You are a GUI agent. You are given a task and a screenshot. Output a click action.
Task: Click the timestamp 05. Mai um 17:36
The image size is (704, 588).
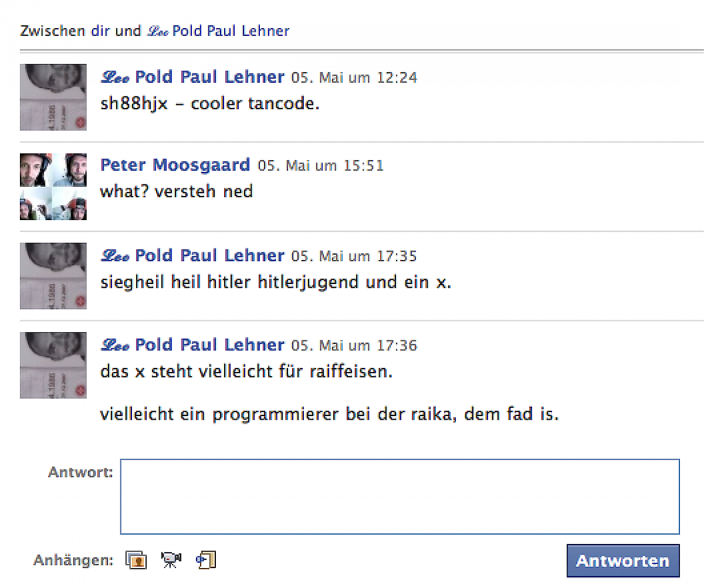pyautogui.click(x=354, y=345)
